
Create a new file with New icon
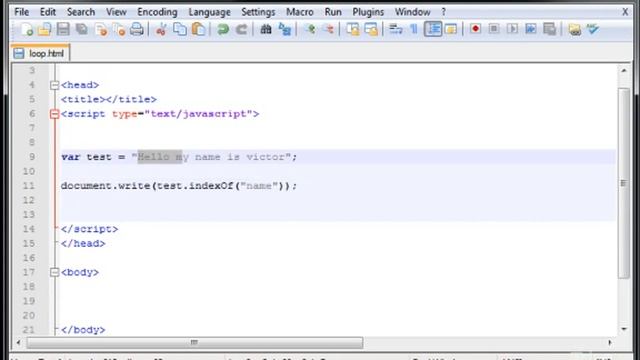tap(27, 29)
